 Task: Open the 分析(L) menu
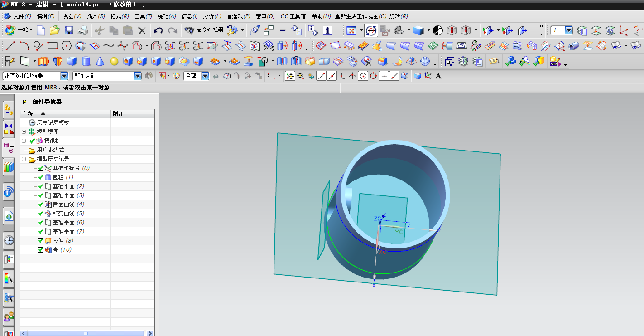(x=212, y=16)
